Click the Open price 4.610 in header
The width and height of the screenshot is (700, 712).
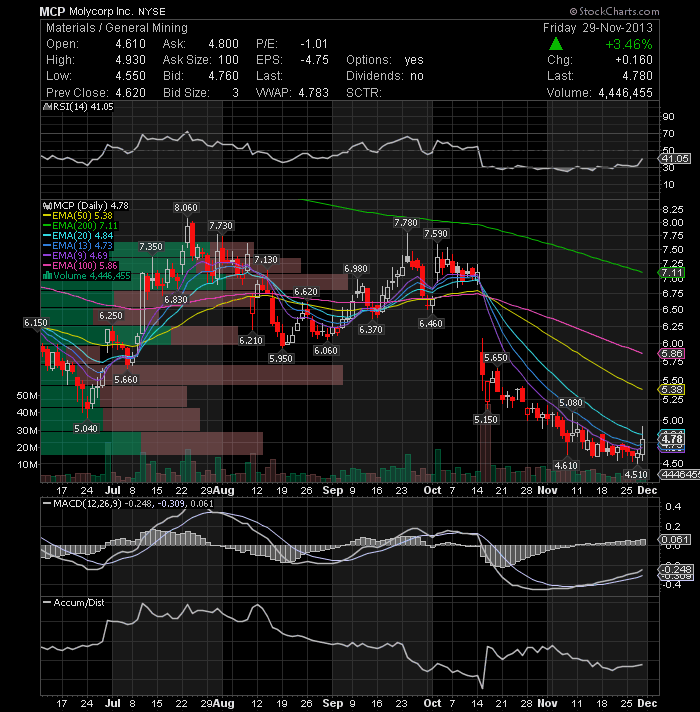coord(130,44)
